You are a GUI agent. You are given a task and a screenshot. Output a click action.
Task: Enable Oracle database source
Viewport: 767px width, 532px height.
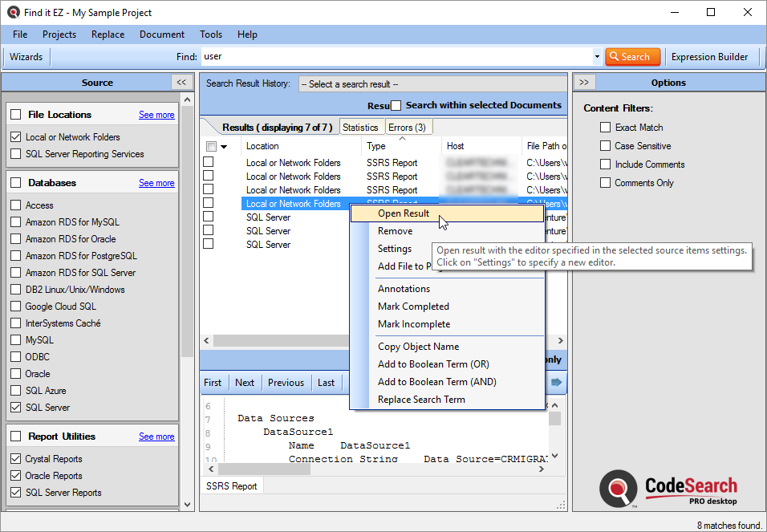pyautogui.click(x=16, y=373)
